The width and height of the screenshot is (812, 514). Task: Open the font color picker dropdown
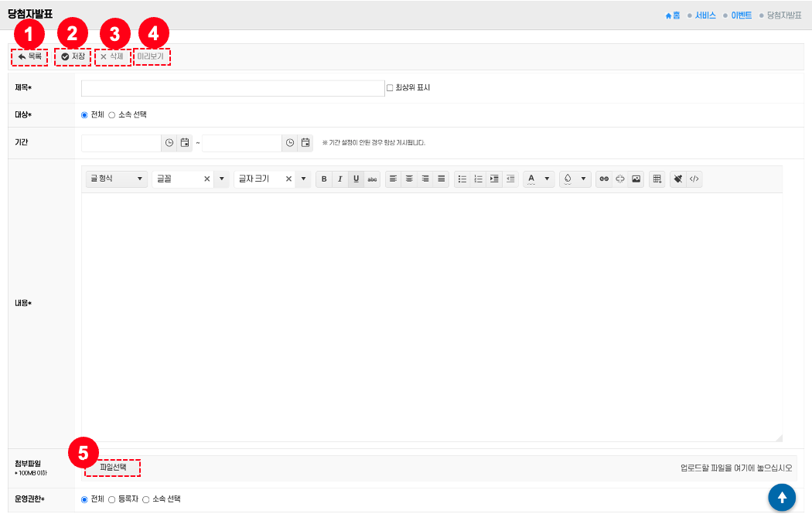[548, 179]
